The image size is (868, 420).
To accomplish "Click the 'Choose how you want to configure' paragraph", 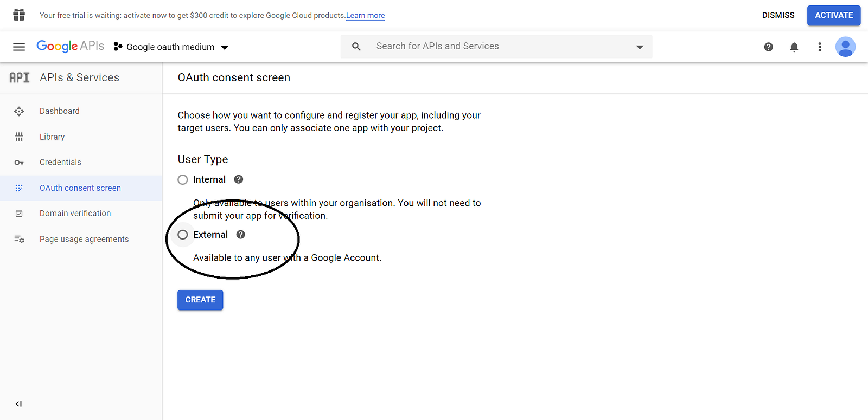I will 329,121.
